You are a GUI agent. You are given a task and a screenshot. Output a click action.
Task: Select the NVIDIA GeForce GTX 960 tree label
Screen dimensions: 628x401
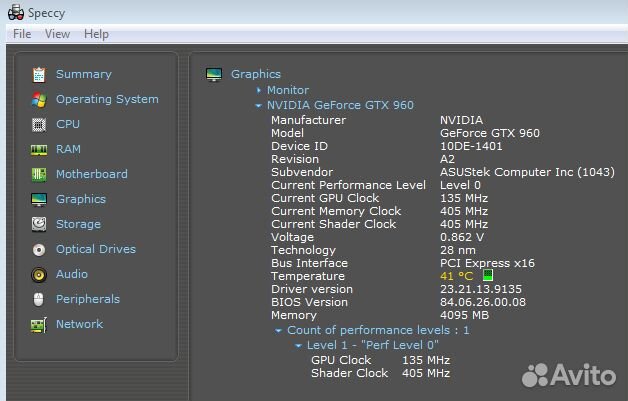pos(340,105)
